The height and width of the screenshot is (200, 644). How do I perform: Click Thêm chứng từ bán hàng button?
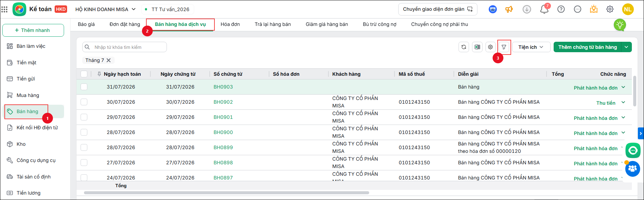587,47
